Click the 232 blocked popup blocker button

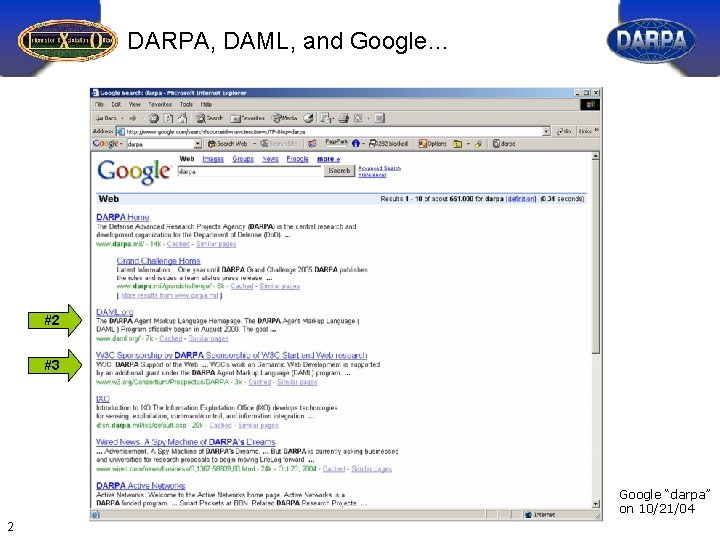pos(388,144)
